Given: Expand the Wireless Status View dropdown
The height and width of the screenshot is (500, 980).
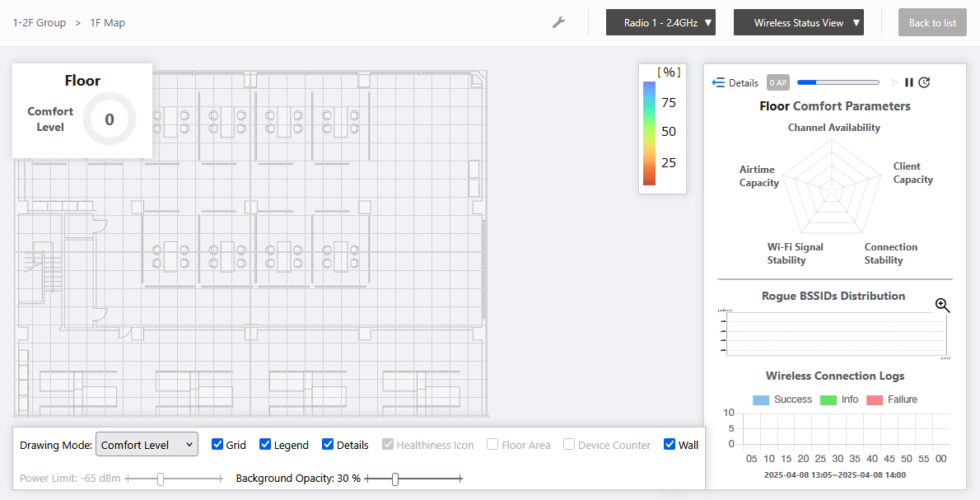Looking at the screenshot, I should [798, 23].
